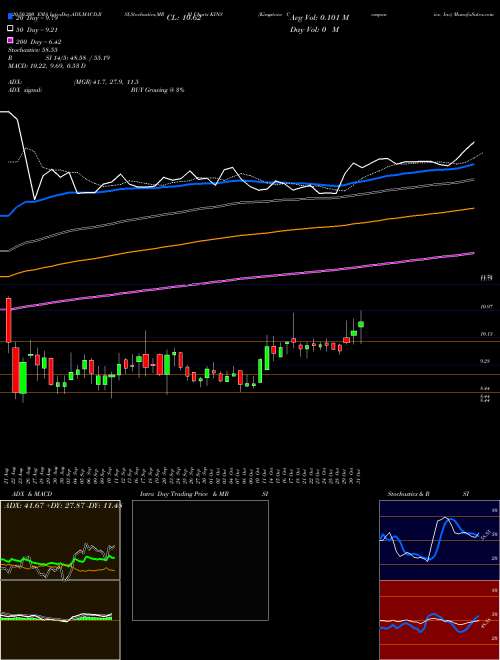The width and height of the screenshot is (500, 660).
Task: Click the 'Intra Day Trading Price & MR' title
Action: (x=184, y=494)
